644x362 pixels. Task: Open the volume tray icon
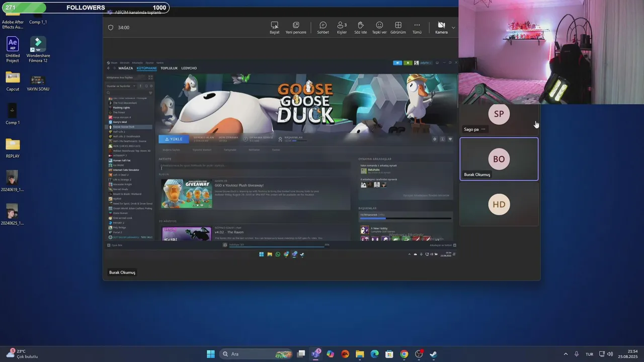[610, 354]
